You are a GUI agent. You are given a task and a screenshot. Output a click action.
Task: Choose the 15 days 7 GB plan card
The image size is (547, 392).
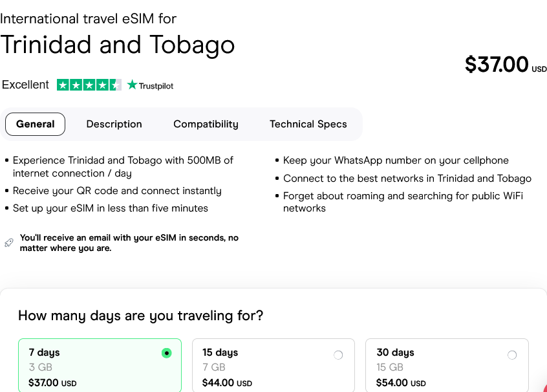point(272,366)
